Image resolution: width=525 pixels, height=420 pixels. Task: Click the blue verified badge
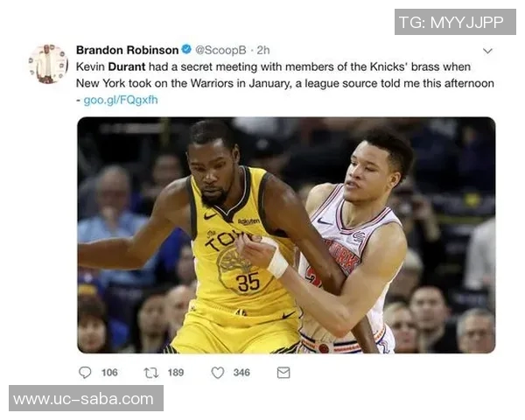coord(186,49)
